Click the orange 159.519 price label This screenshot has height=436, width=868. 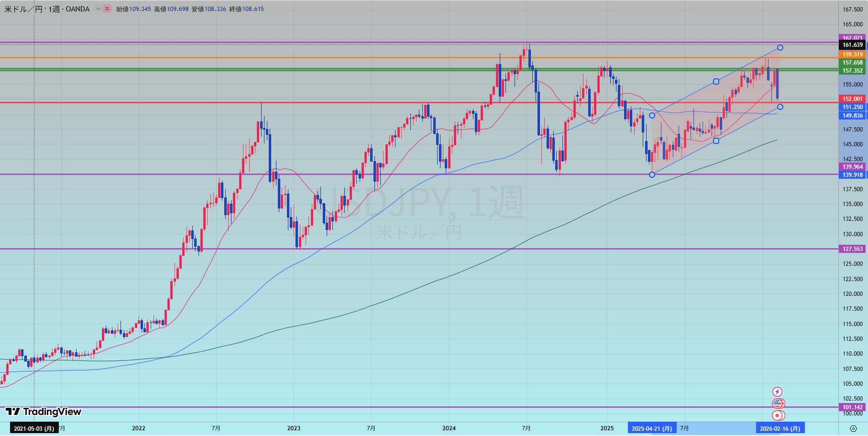tap(852, 54)
